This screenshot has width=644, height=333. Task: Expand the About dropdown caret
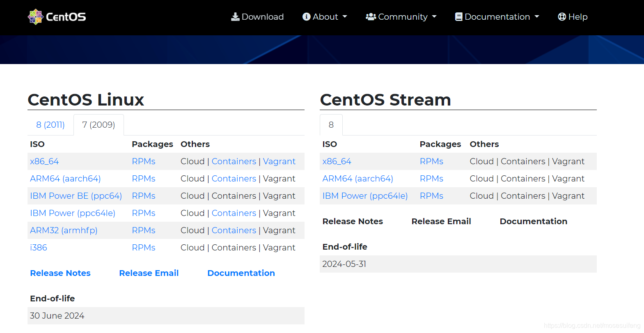345,17
